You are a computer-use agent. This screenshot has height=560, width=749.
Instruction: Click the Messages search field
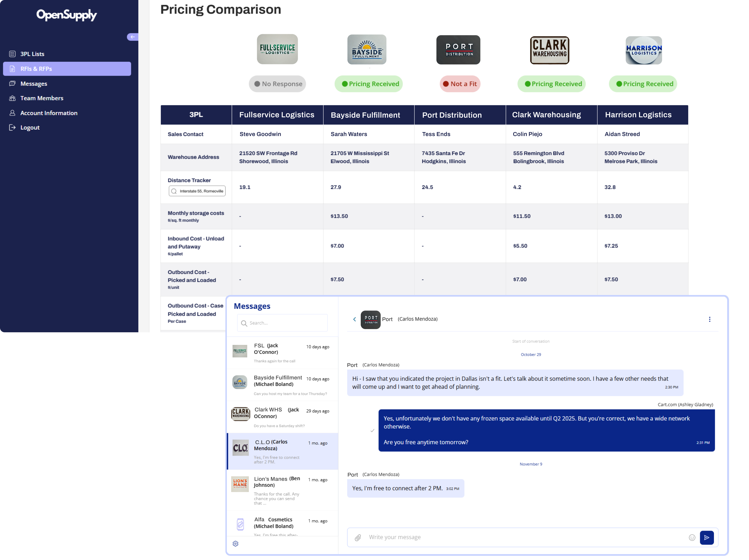point(282,323)
